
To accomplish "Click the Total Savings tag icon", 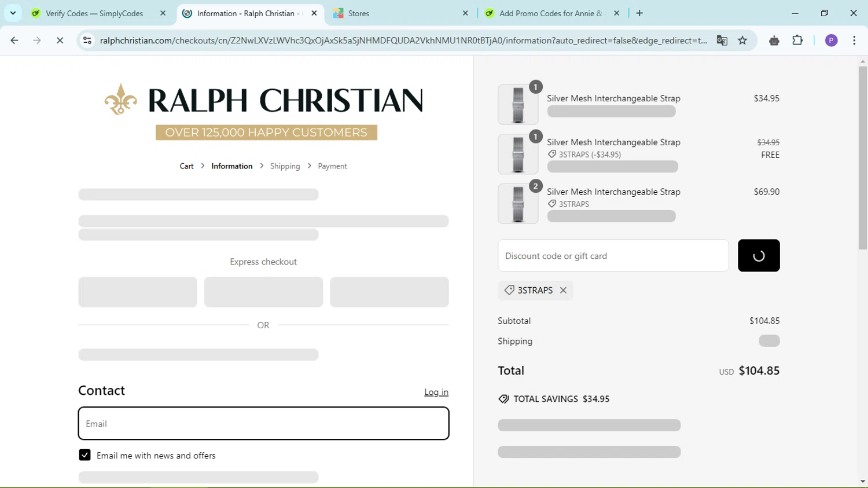I will 503,399.
